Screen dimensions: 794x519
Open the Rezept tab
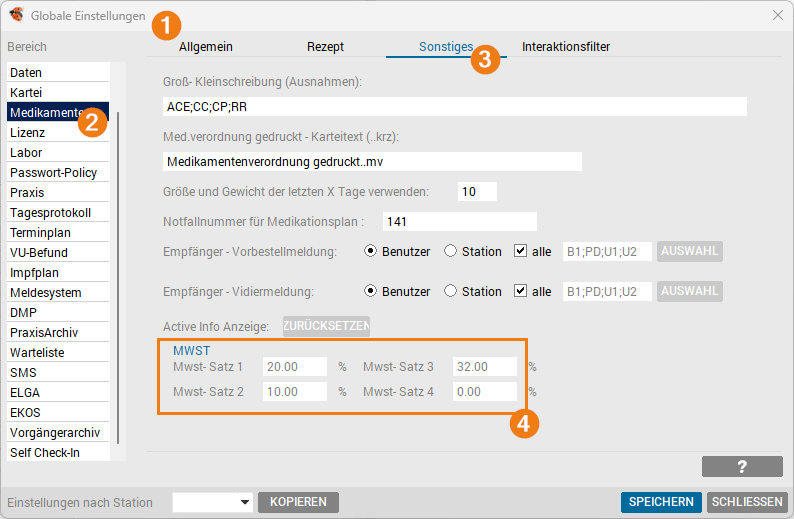click(325, 46)
